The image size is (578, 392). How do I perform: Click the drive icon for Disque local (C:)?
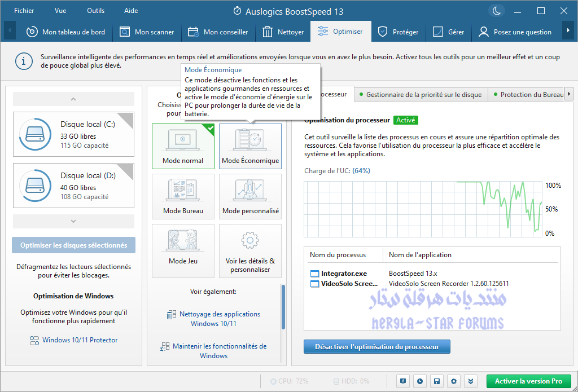click(x=35, y=134)
